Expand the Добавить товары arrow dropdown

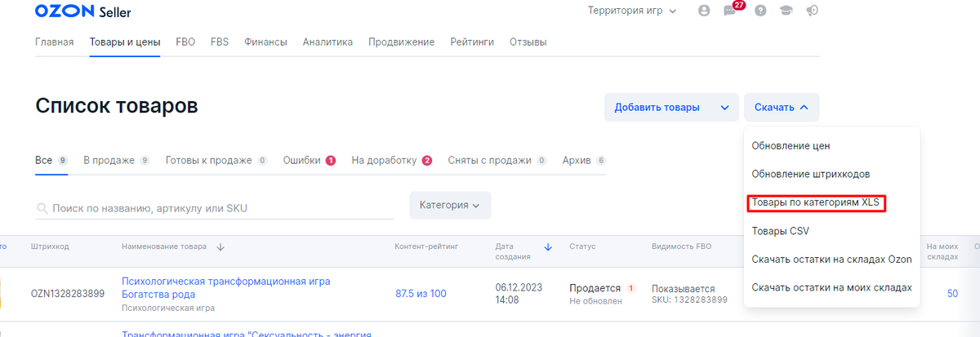[724, 108]
